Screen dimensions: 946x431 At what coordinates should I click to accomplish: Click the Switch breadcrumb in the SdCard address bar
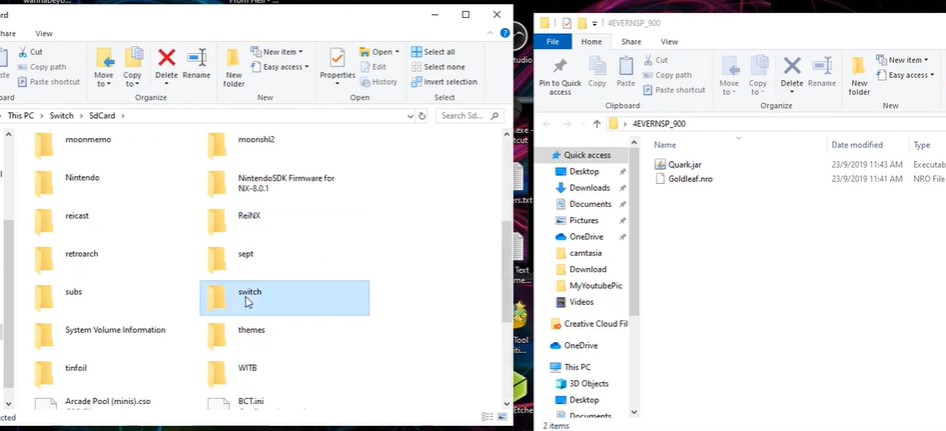[x=62, y=116]
